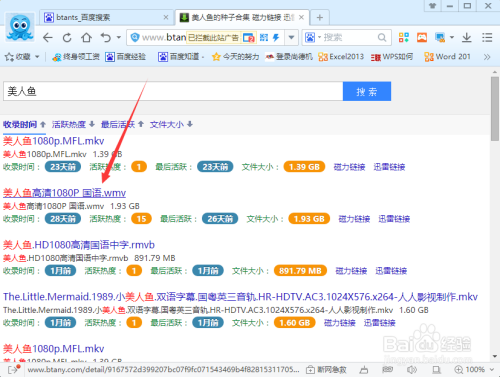Open the 终身领工资 bookmark
The image size is (500, 377).
tap(76, 57)
